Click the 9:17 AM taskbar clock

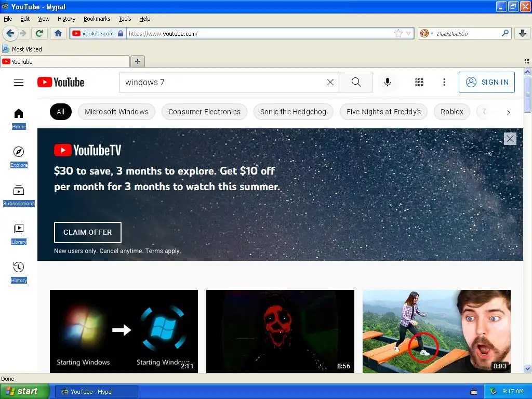point(513,392)
